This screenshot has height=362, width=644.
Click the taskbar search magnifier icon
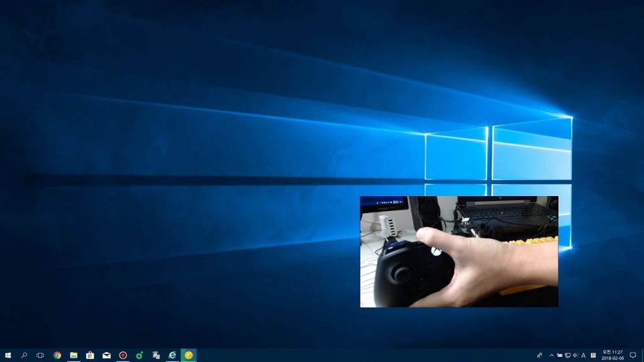(x=25, y=355)
